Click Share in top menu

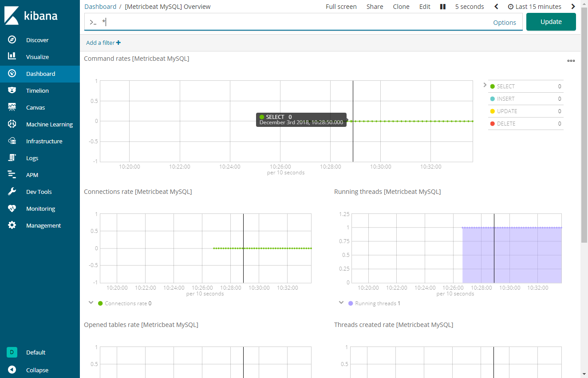coord(375,7)
